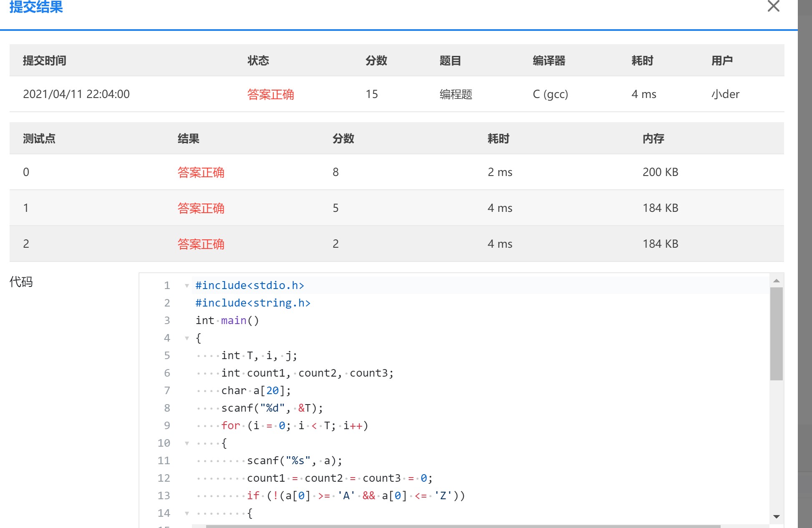Select test point 2 答案正确 result
This screenshot has width=812, height=528.
coord(201,244)
